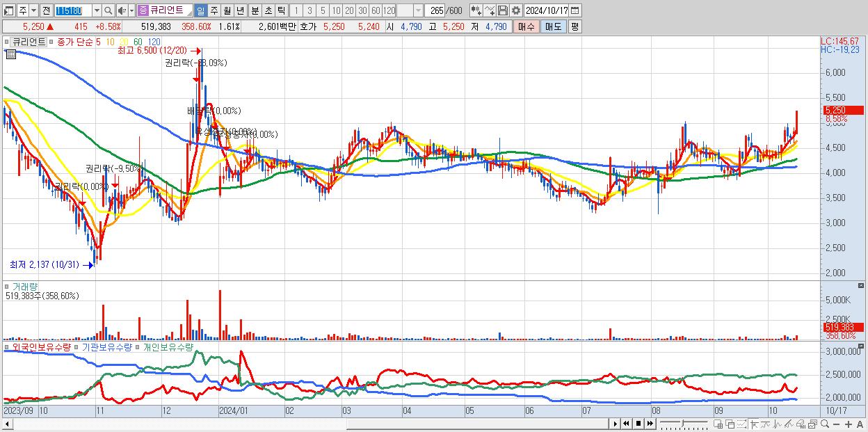Viewport: 868px width, 432px height.
Task: Toggle the 종가 단순 moving average marker
Action: (x=52, y=42)
